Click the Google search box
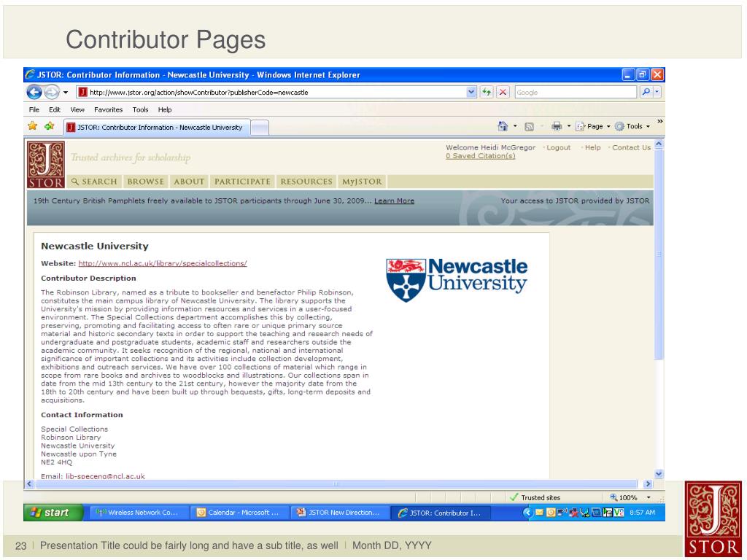Viewport: 747px width, 560px height. [576, 93]
